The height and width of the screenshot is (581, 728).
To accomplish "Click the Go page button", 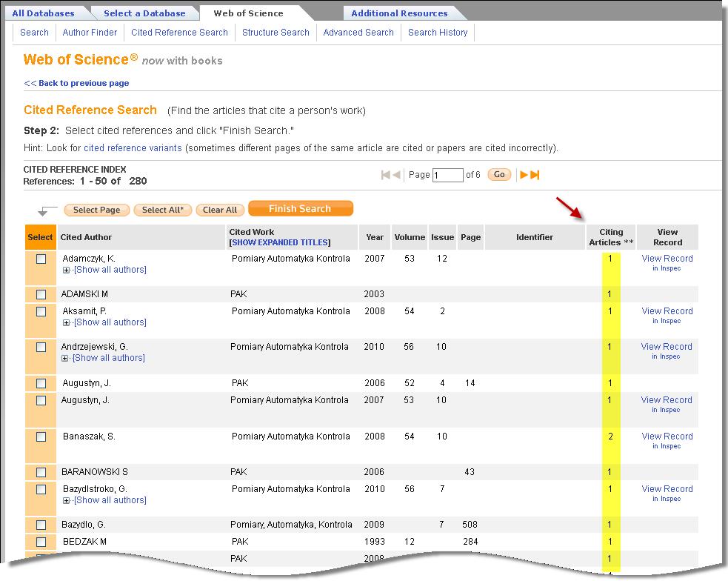I will pyautogui.click(x=499, y=175).
